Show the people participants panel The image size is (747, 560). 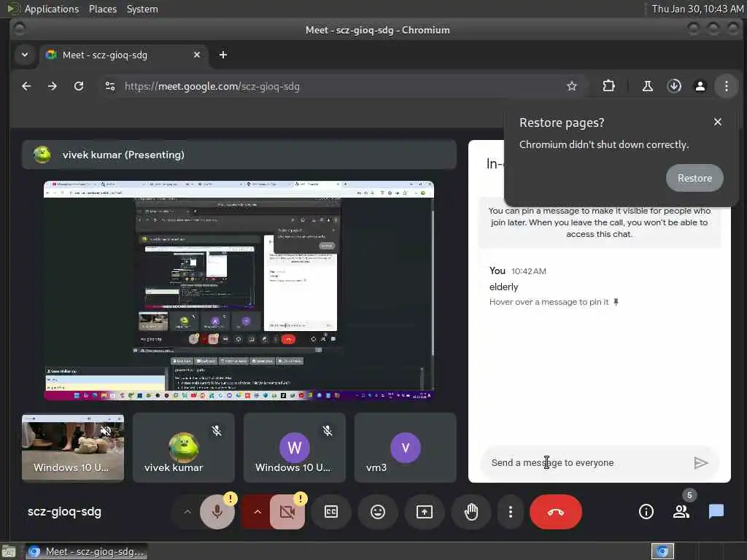click(681, 512)
